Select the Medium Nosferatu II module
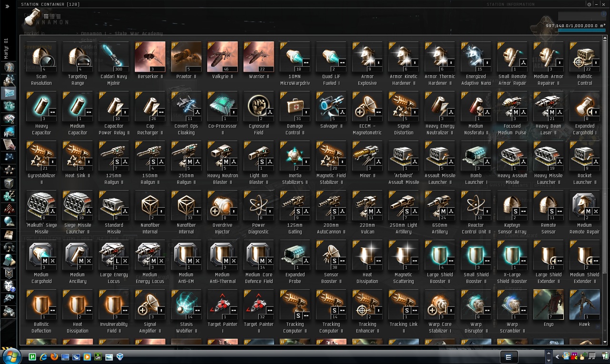This screenshot has width=610, height=364. [476, 106]
